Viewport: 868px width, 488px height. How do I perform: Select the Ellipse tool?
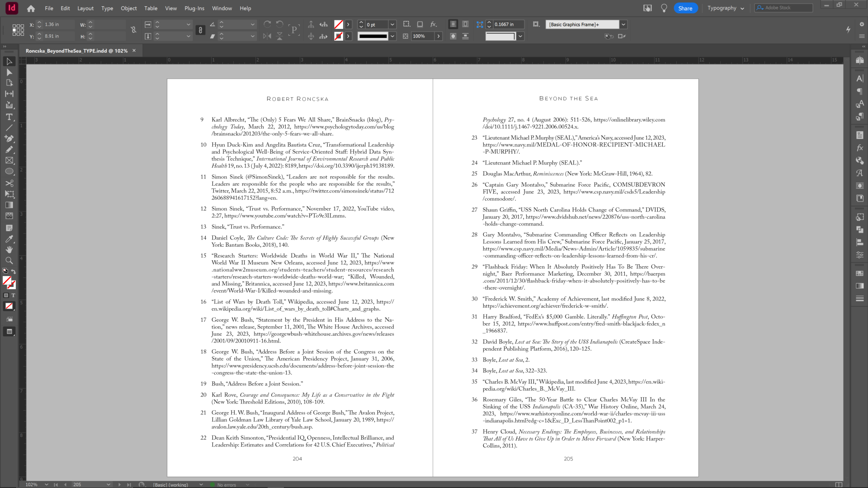click(x=9, y=171)
